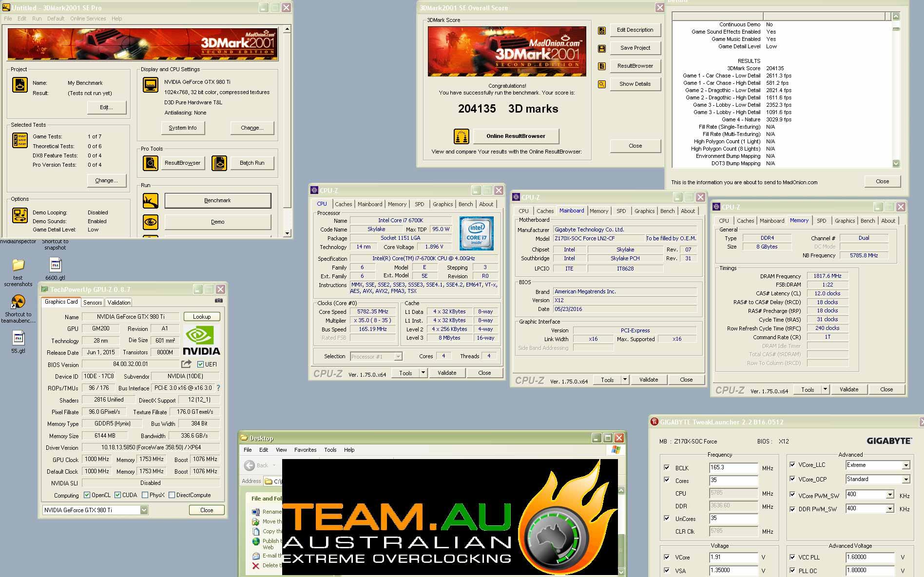
Task: Click the Back arrow in Desktop explorer window
Action: click(250, 465)
